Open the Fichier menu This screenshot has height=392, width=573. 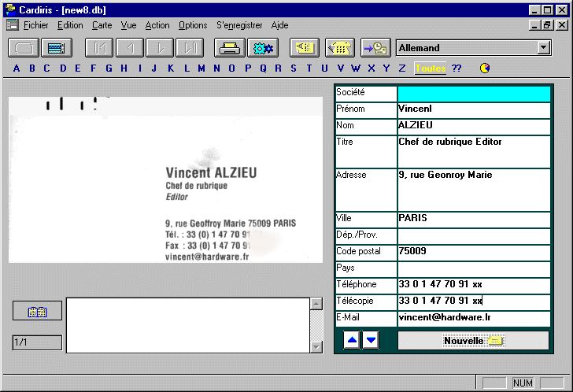[x=36, y=25]
